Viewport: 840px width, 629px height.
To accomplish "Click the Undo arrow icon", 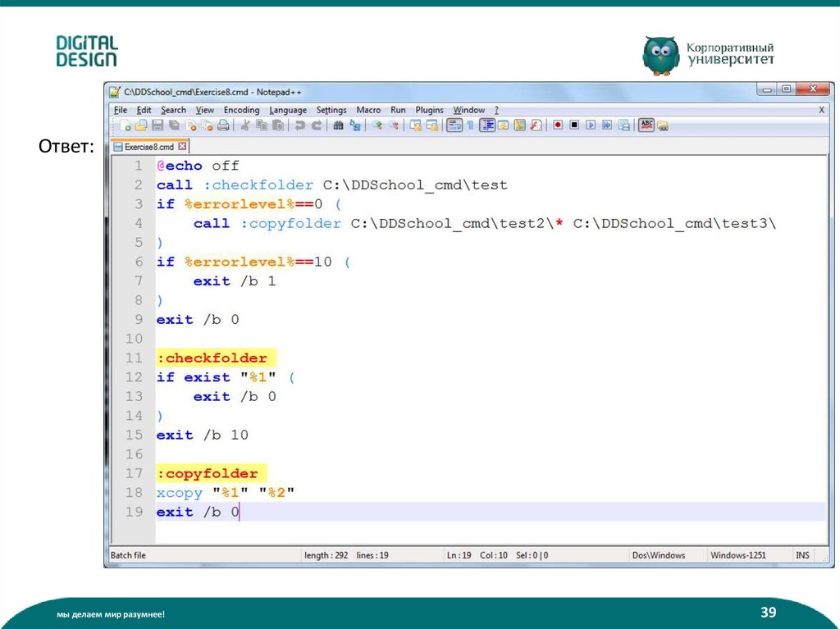I will [300, 125].
